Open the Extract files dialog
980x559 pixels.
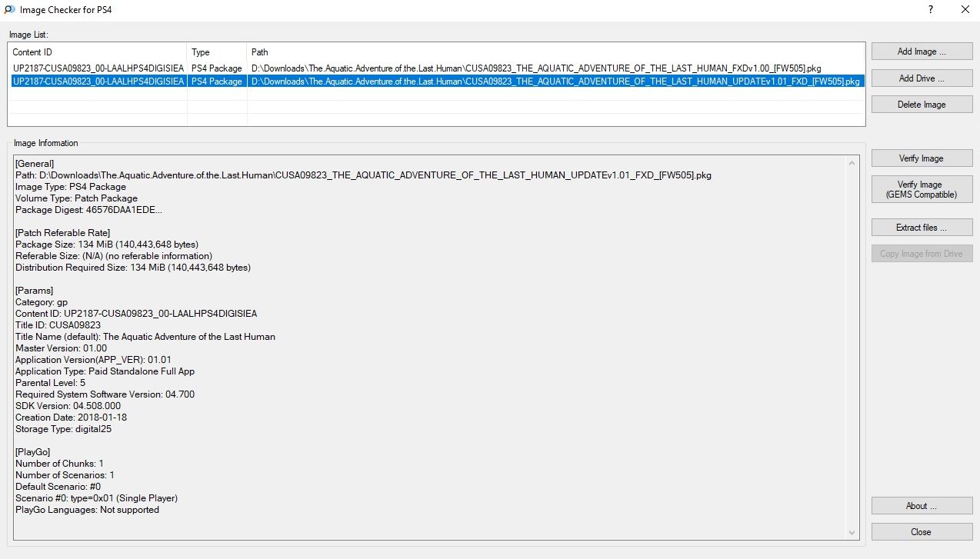click(922, 228)
